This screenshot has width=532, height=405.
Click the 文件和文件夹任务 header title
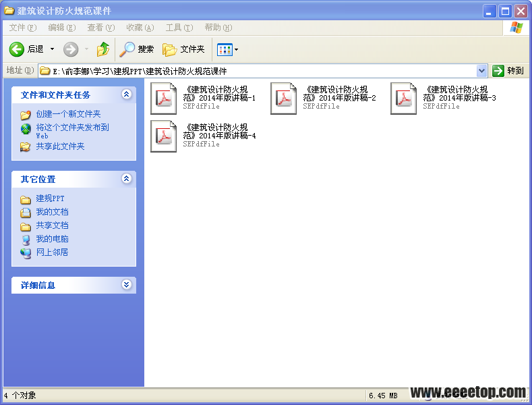55,94
